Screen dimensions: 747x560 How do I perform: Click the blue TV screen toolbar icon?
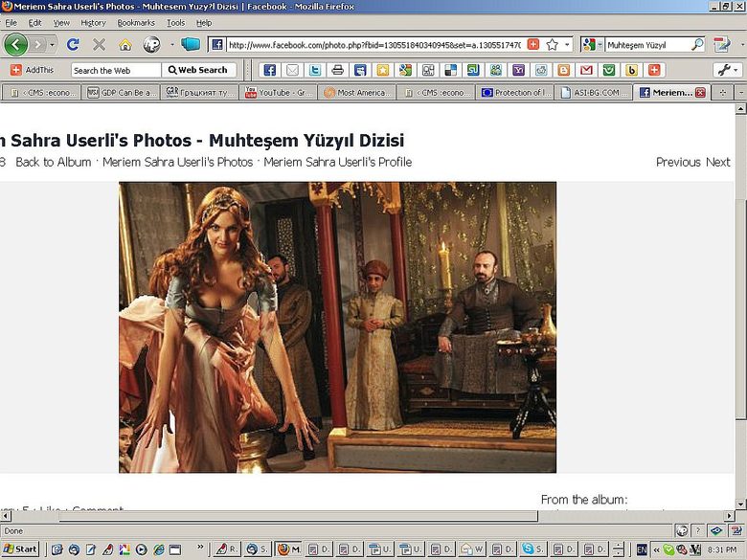pos(191,44)
